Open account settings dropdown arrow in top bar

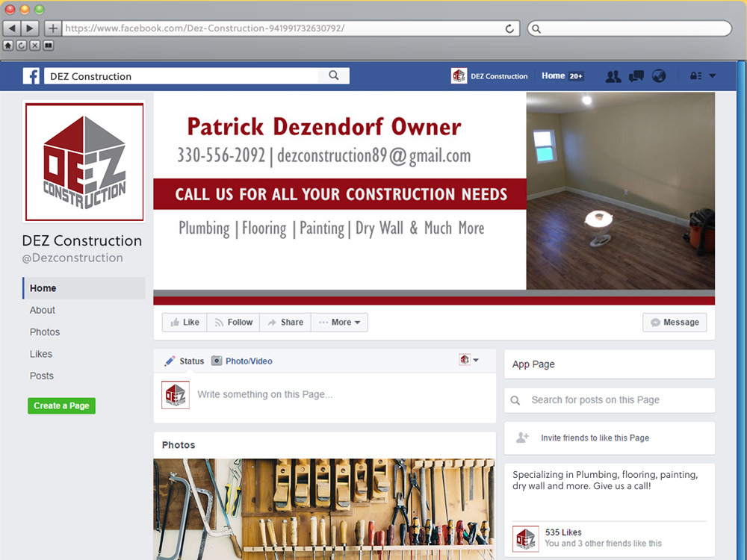pos(712,75)
